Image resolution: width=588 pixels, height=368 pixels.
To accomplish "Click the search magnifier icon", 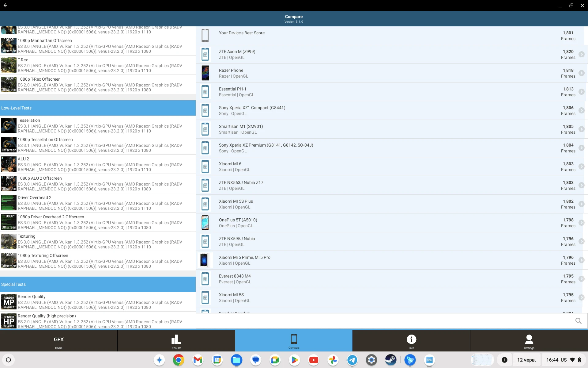I will click(578, 321).
